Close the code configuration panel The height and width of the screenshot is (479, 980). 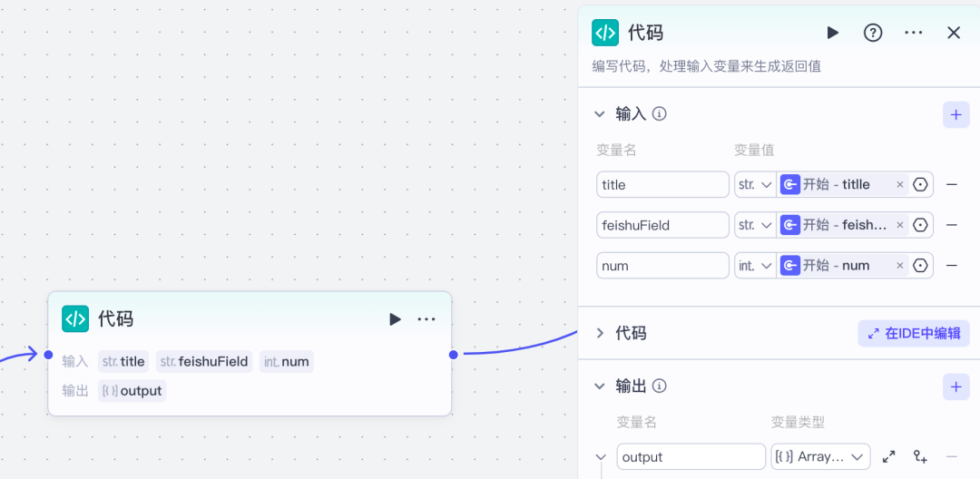[953, 33]
